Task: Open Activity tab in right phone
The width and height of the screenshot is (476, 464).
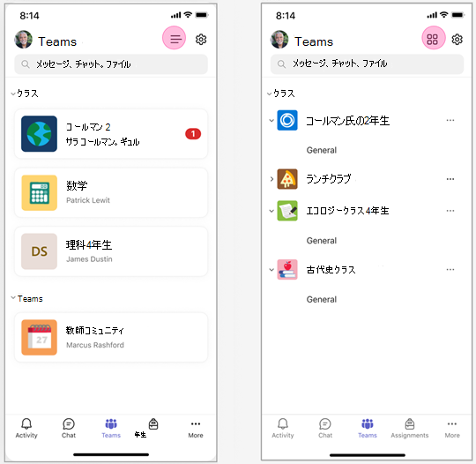Action: (x=283, y=428)
